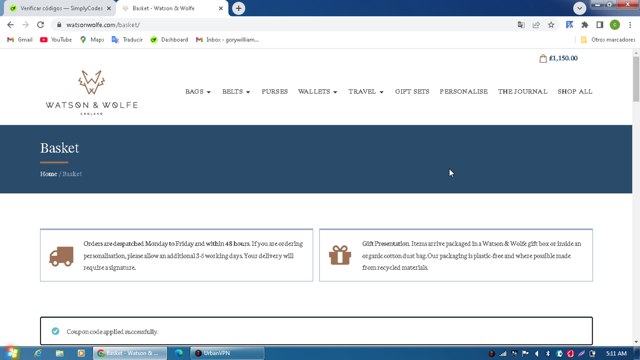Image resolution: width=640 pixels, height=360 pixels.
Task: Click the Basket page heading
Action: click(x=60, y=148)
